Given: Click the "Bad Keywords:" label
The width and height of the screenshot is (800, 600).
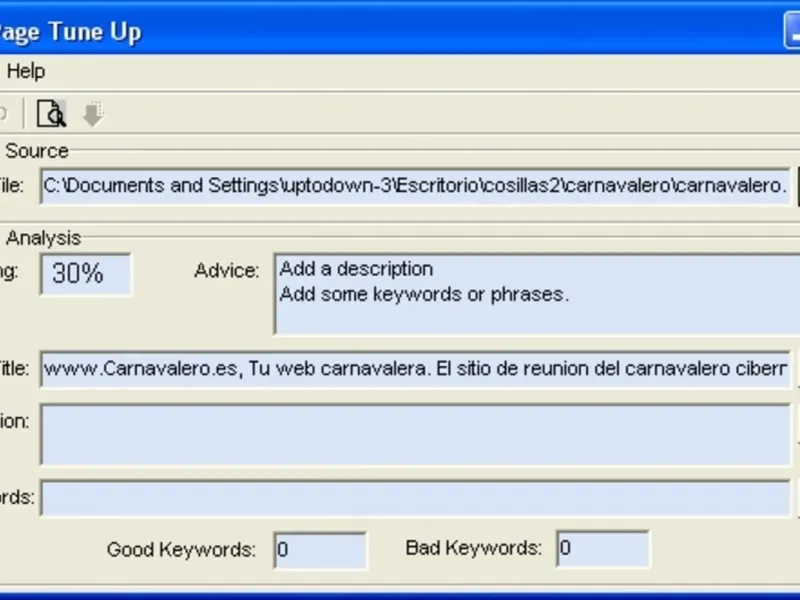Looking at the screenshot, I should tap(474, 548).
